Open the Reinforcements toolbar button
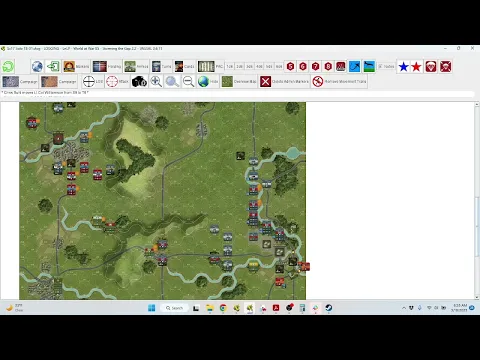 coord(136,66)
